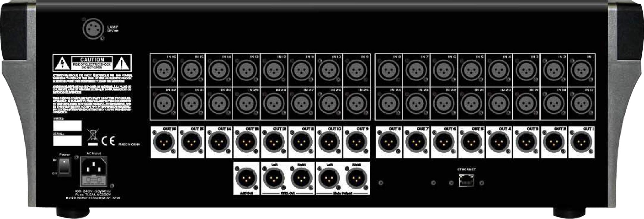Click the IN 14 XLR input

pyautogui.click(x=219, y=70)
